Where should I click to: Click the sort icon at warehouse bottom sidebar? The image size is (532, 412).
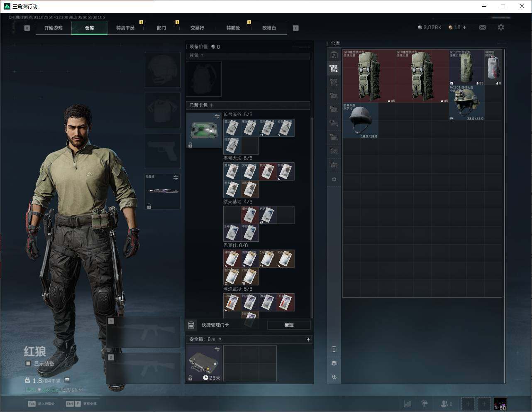point(334,377)
